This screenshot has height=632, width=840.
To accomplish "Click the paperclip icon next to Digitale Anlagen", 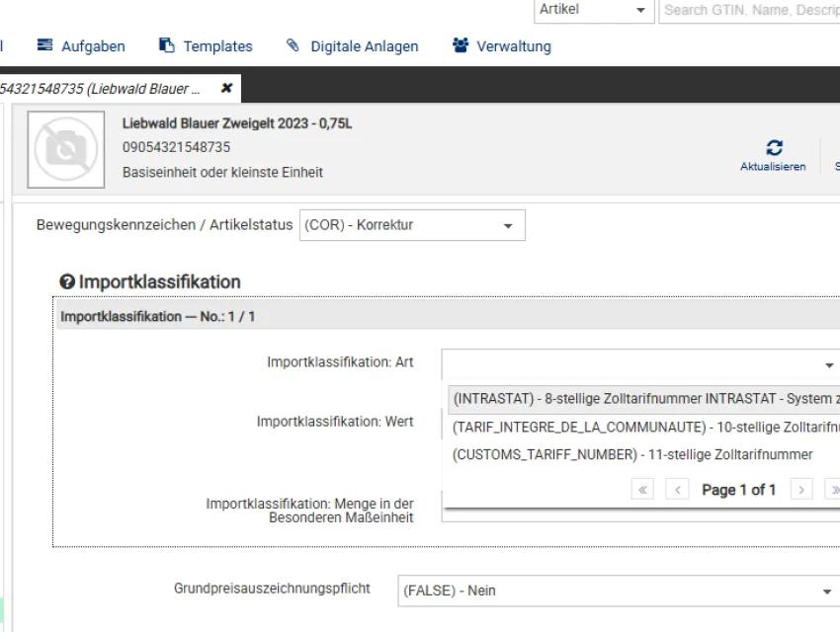I will pos(293,45).
